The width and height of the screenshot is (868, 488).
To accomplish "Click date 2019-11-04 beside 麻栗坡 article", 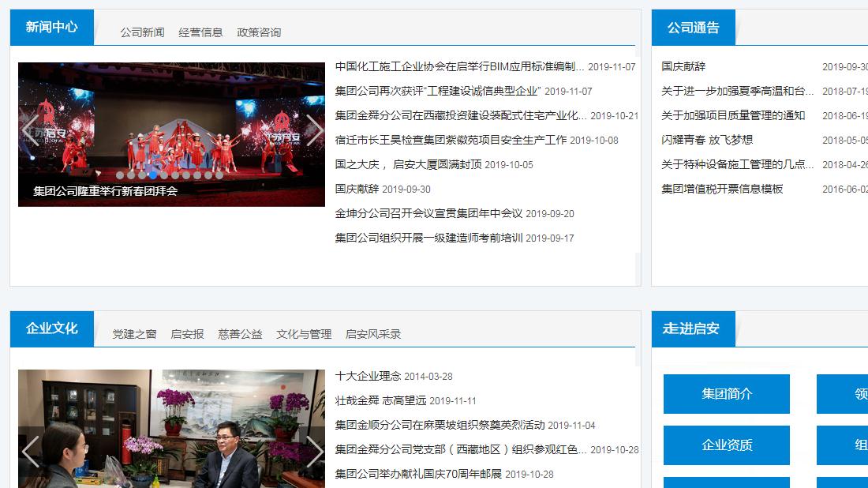I will tap(571, 426).
